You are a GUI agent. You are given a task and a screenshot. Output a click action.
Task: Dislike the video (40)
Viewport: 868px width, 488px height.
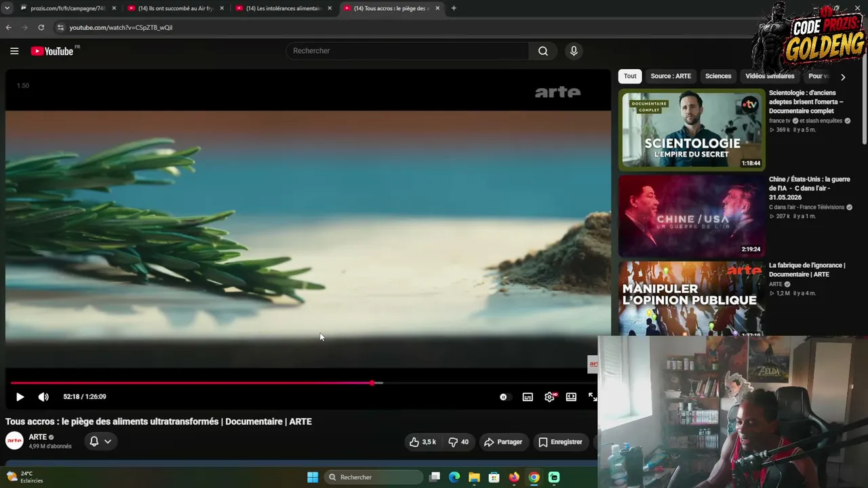pos(458,442)
